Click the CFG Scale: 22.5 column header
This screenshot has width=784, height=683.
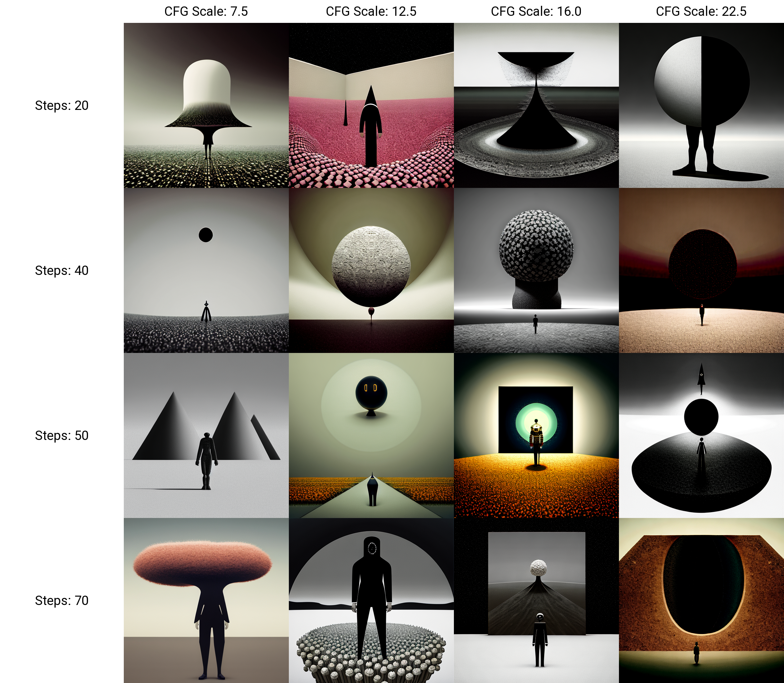coord(701,11)
